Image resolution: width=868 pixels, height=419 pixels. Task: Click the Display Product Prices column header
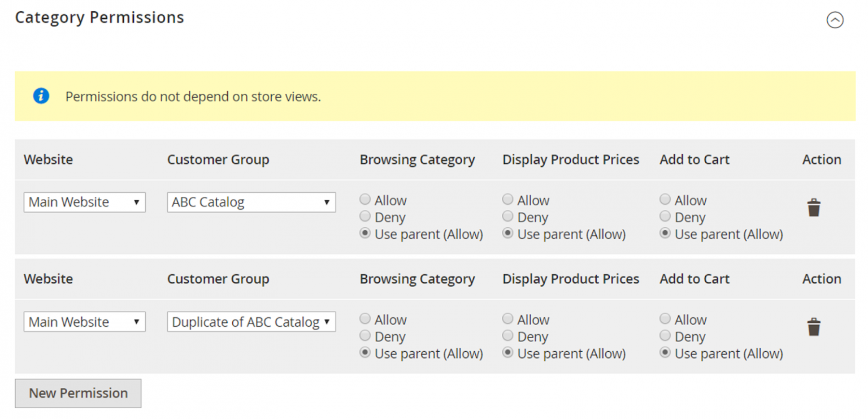570,159
